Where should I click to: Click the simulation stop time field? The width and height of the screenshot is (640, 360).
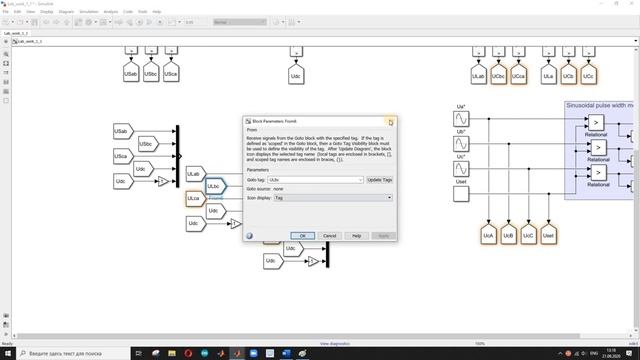tap(196, 22)
